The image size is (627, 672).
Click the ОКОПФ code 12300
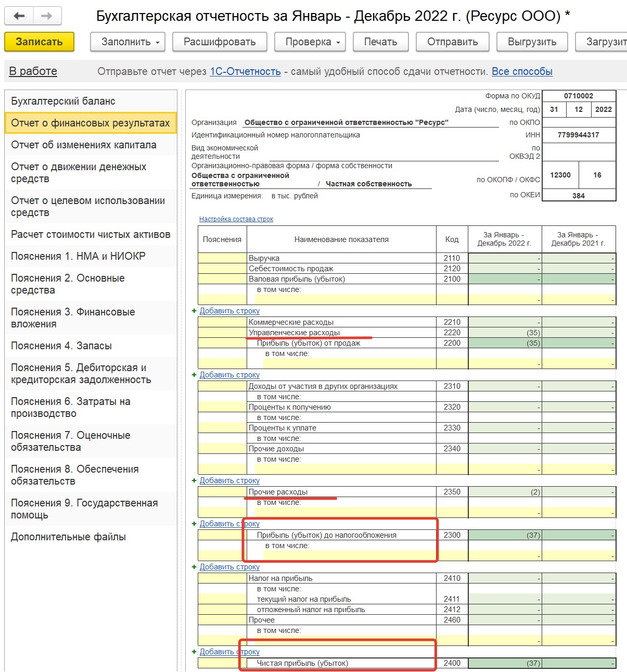click(560, 175)
